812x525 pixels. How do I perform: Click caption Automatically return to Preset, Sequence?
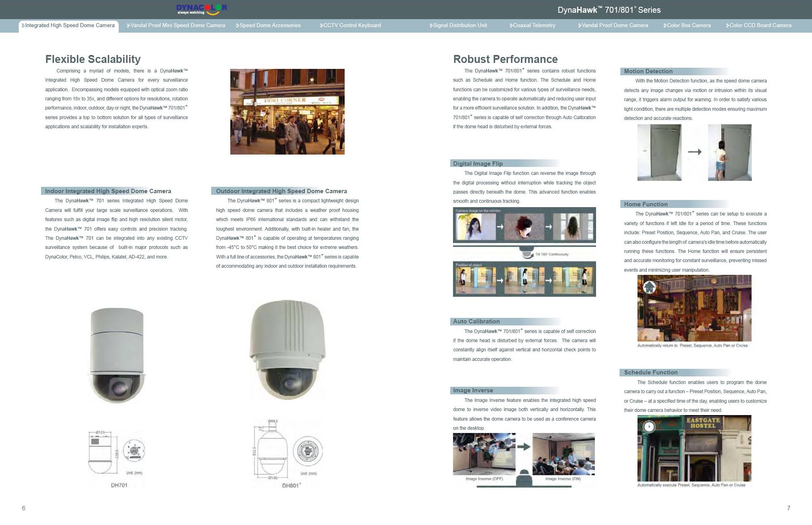point(692,345)
